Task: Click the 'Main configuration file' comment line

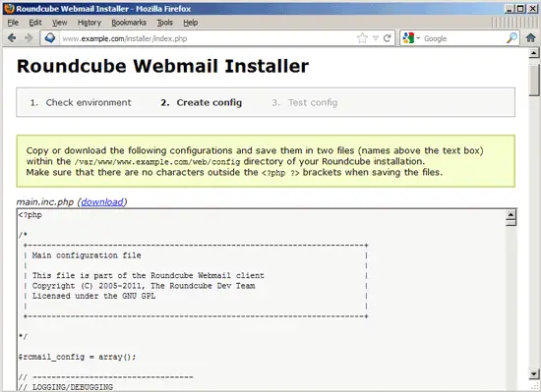Action: [87, 255]
